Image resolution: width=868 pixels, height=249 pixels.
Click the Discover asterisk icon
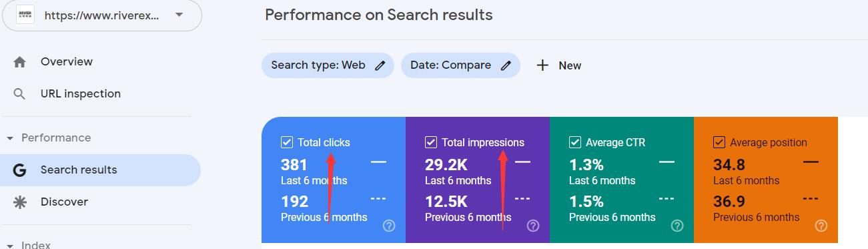(20, 202)
